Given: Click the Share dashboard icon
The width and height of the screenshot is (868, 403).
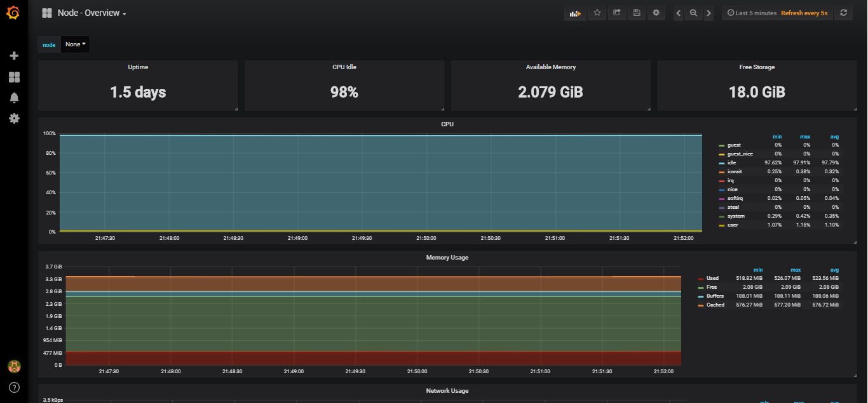Looking at the screenshot, I should [x=616, y=13].
